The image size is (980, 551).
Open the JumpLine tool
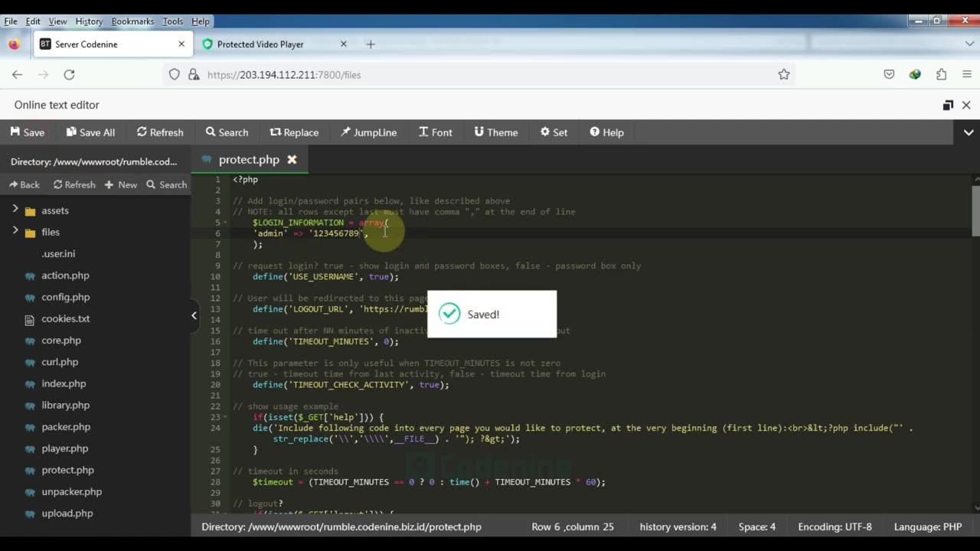coord(369,132)
